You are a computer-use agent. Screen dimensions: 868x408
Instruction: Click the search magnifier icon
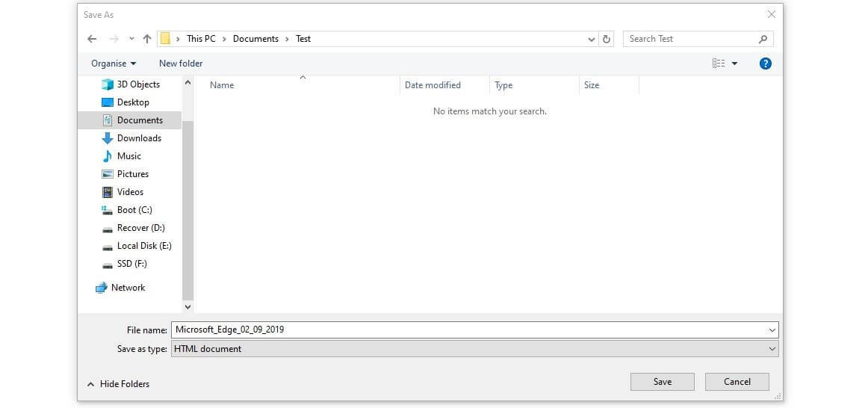pos(763,39)
